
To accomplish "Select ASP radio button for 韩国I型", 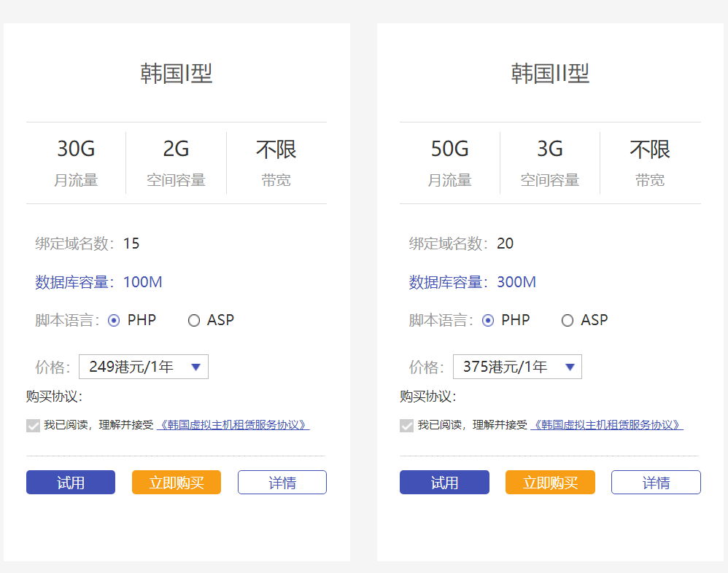I will (x=194, y=321).
